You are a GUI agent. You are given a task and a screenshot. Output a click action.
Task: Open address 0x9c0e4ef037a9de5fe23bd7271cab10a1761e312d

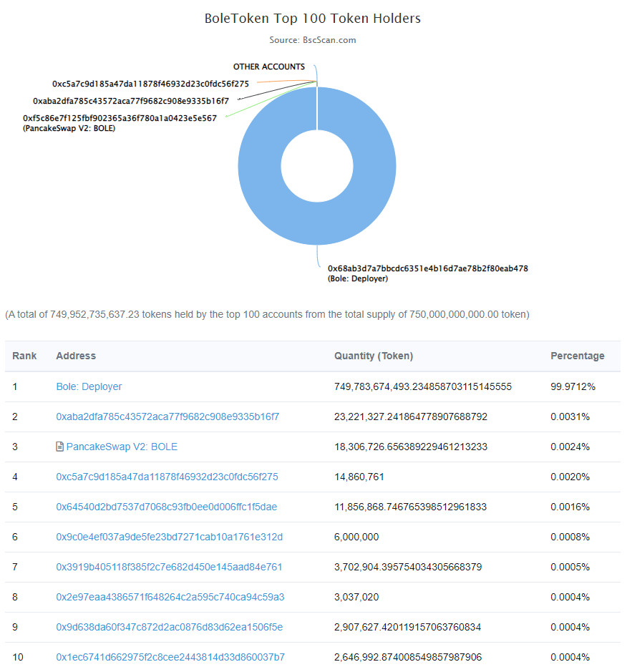pyautogui.click(x=170, y=537)
